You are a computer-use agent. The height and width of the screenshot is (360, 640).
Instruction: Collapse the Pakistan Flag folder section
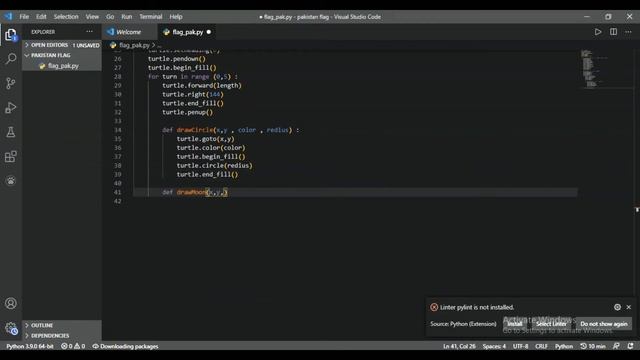61,55
